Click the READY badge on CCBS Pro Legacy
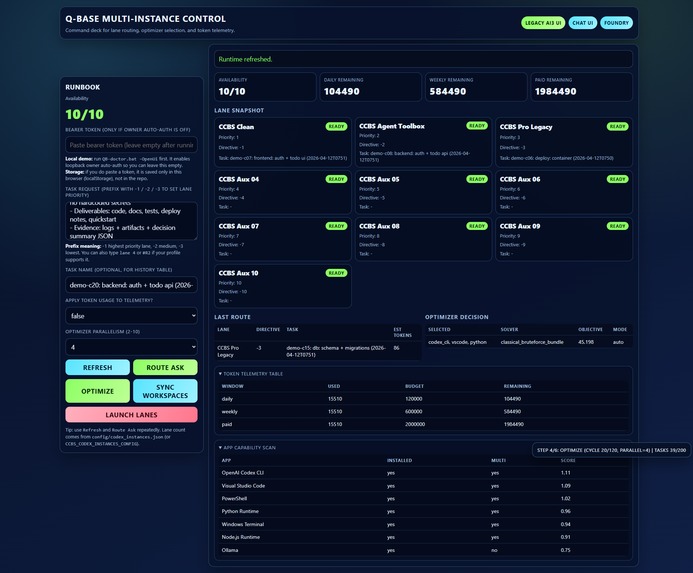The height and width of the screenshot is (573, 693). click(x=617, y=126)
